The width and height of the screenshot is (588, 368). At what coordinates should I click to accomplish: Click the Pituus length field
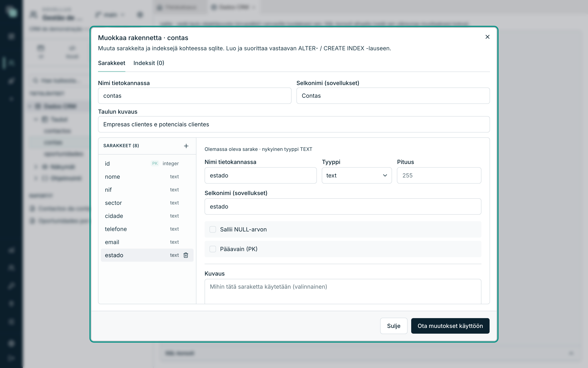click(439, 175)
